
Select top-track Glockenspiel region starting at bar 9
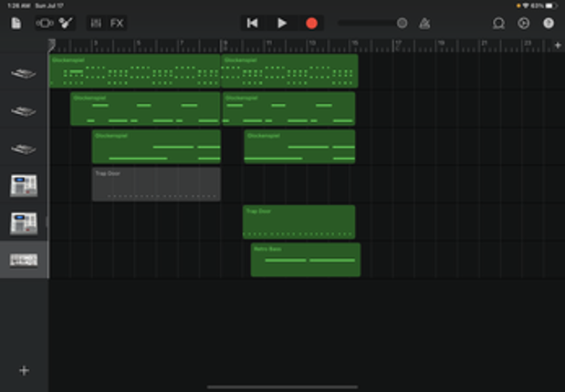(x=289, y=71)
